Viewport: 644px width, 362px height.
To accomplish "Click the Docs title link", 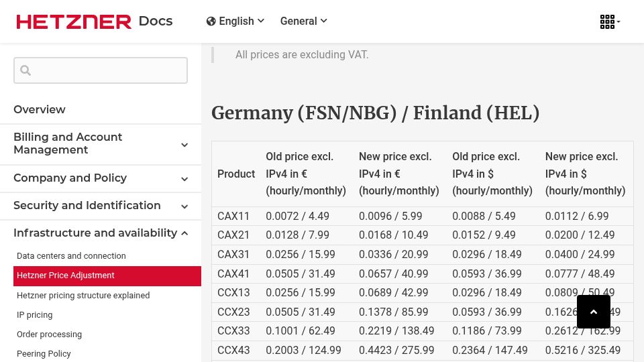I will [156, 21].
